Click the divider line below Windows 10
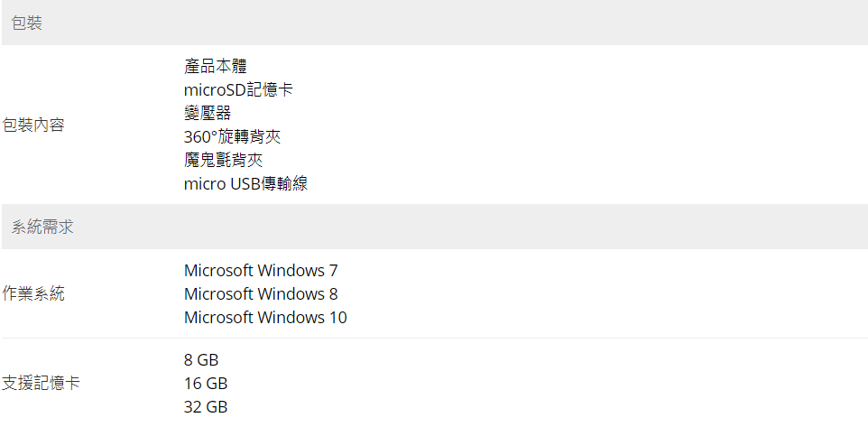The image size is (868, 427). [x=435, y=338]
